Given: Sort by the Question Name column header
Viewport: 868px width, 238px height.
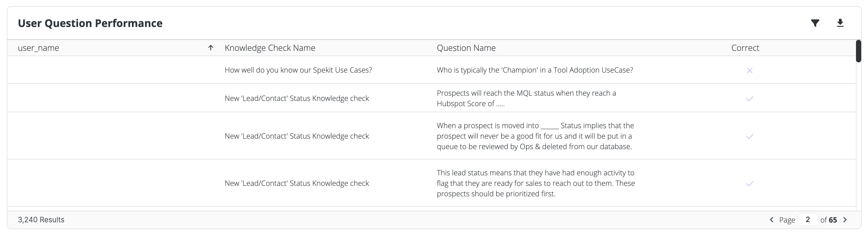Looking at the screenshot, I should [x=466, y=48].
